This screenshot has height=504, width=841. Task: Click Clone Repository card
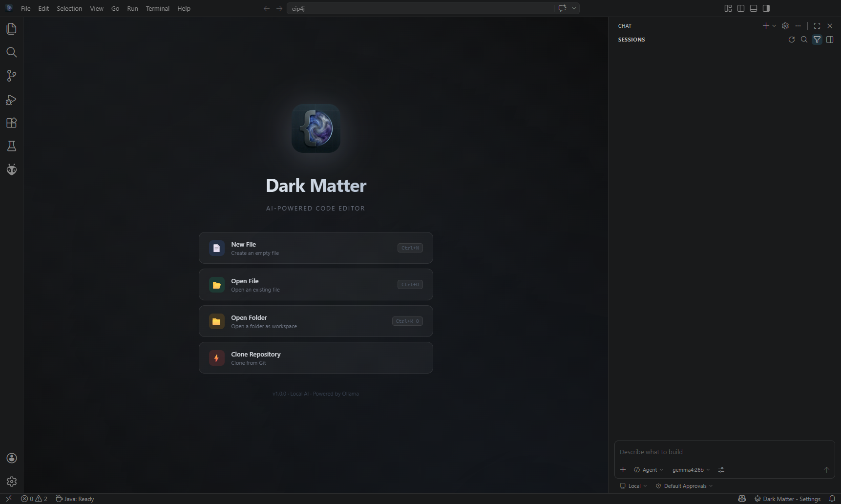pos(316,358)
